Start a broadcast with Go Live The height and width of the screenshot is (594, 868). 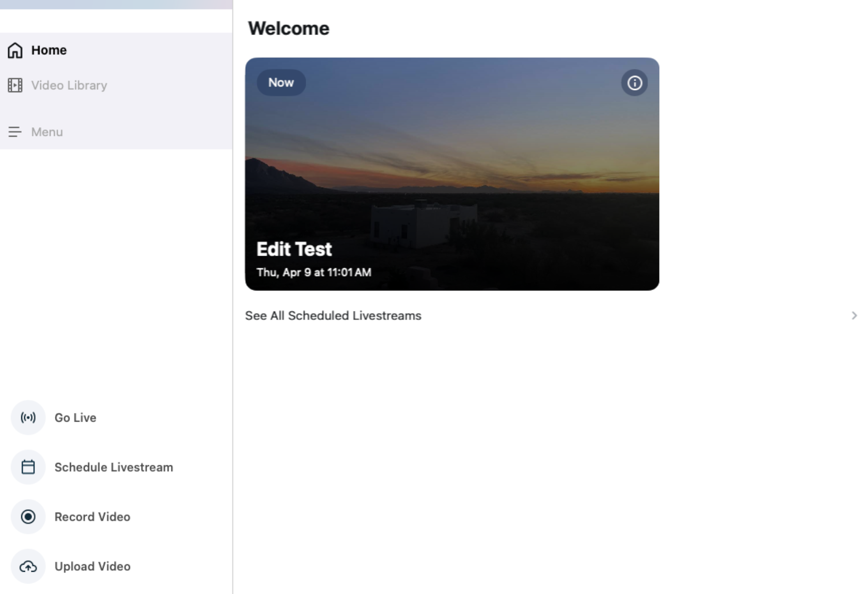click(75, 417)
